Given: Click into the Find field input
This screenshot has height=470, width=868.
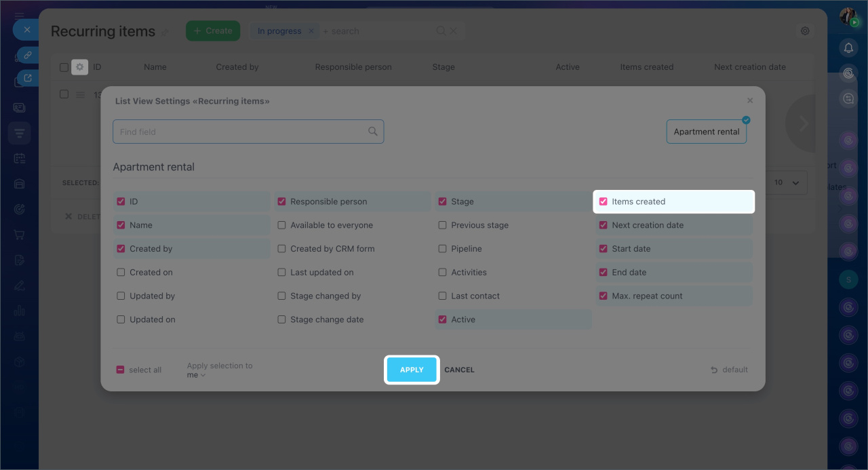Looking at the screenshot, I should pos(241,132).
